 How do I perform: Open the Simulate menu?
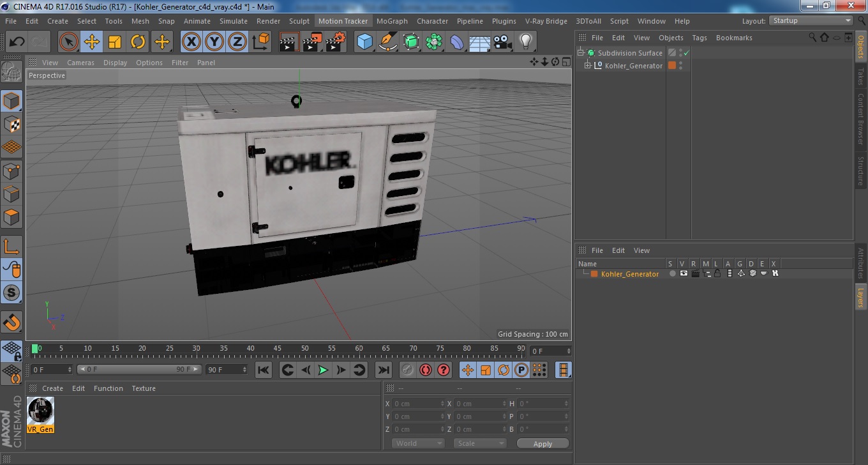[x=234, y=21]
